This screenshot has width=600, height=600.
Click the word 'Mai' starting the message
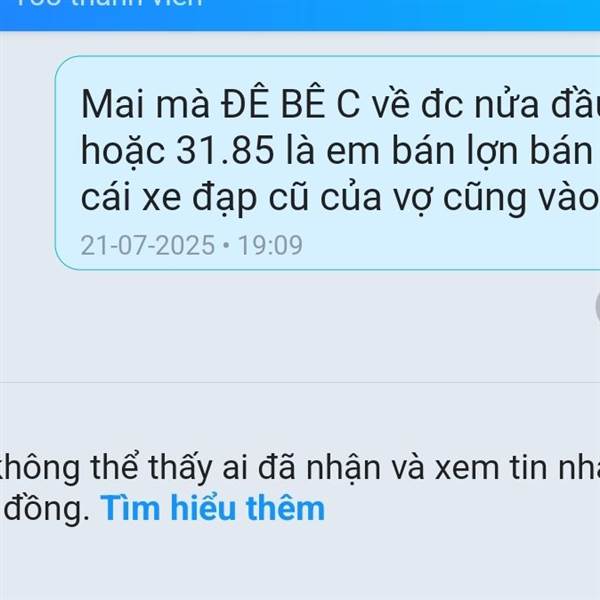tap(113, 104)
